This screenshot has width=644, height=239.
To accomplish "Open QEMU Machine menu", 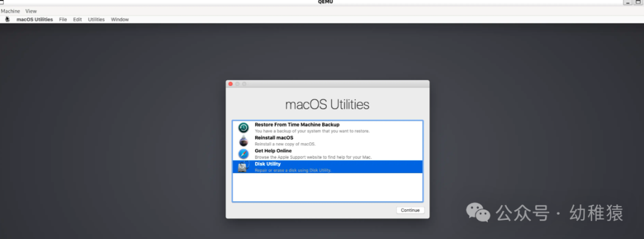I will pyautogui.click(x=10, y=11).
